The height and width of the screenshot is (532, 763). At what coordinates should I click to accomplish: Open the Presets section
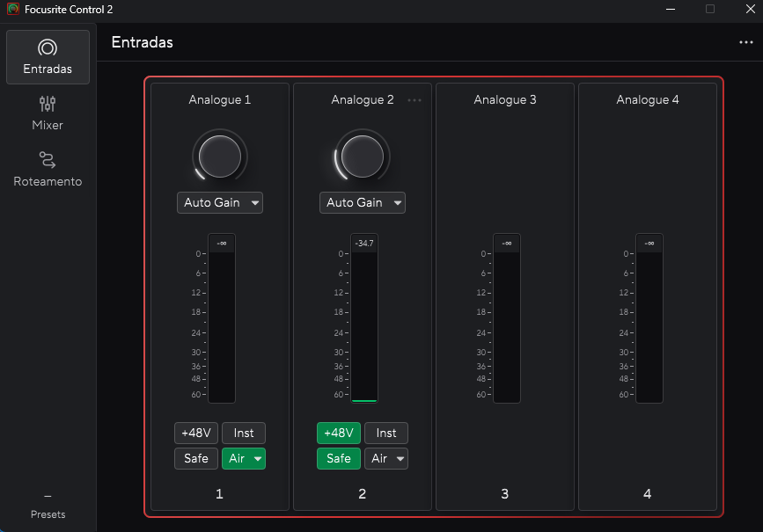[48, 506]
